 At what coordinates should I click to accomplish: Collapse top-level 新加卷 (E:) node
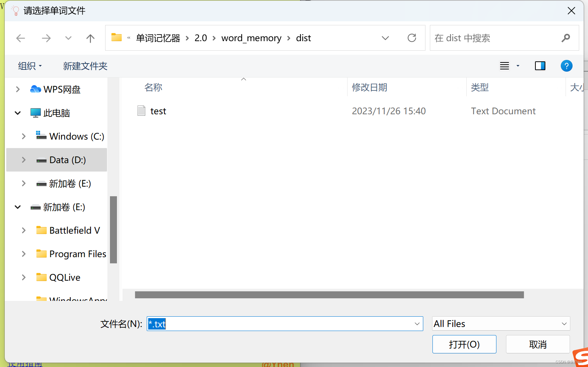click(18, 207)
